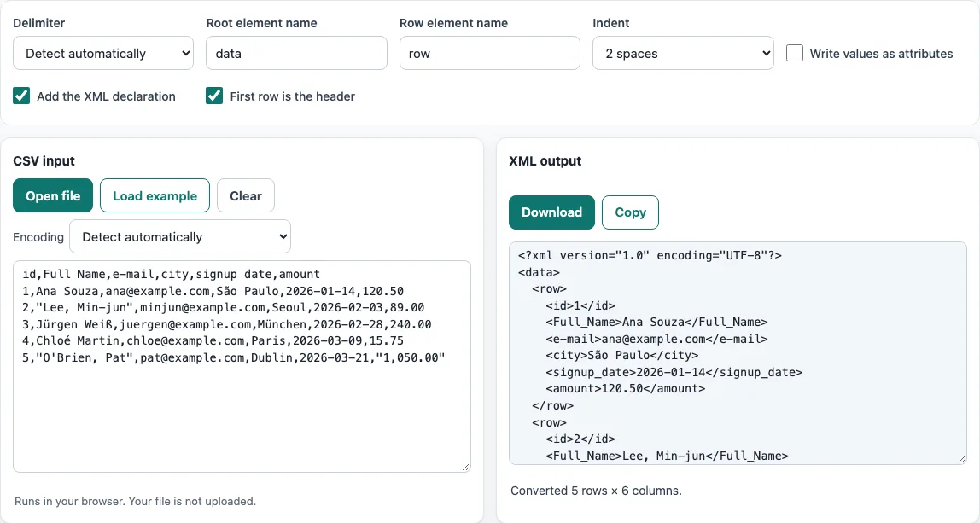The image size is (980, 523).
Task: Click the Load example button
Action: point(155,195)
